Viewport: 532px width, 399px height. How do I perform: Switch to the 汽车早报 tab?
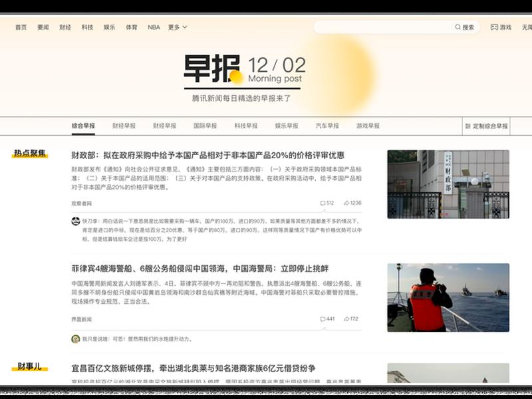pyautogui.click(x=327, y=126)
